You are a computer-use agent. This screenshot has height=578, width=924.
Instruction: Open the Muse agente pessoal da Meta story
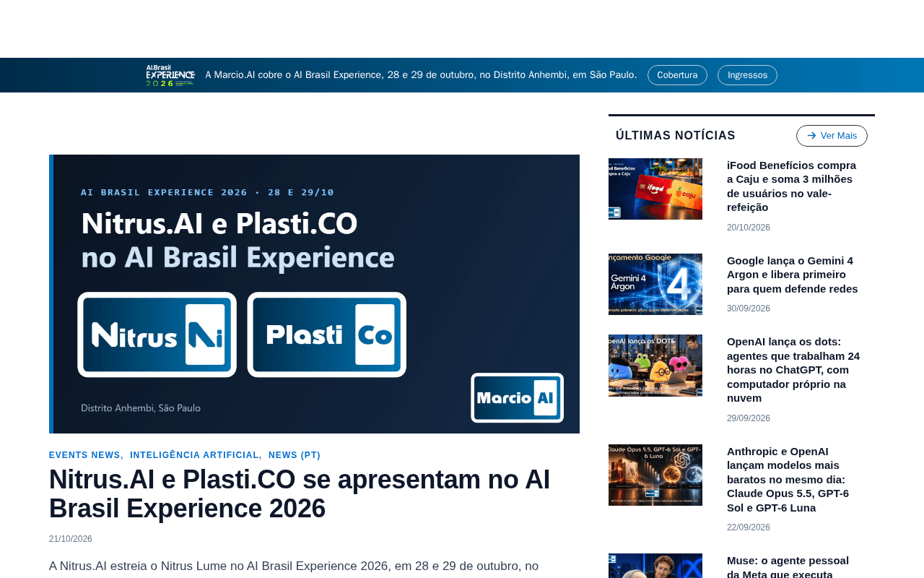coord(788,566)
